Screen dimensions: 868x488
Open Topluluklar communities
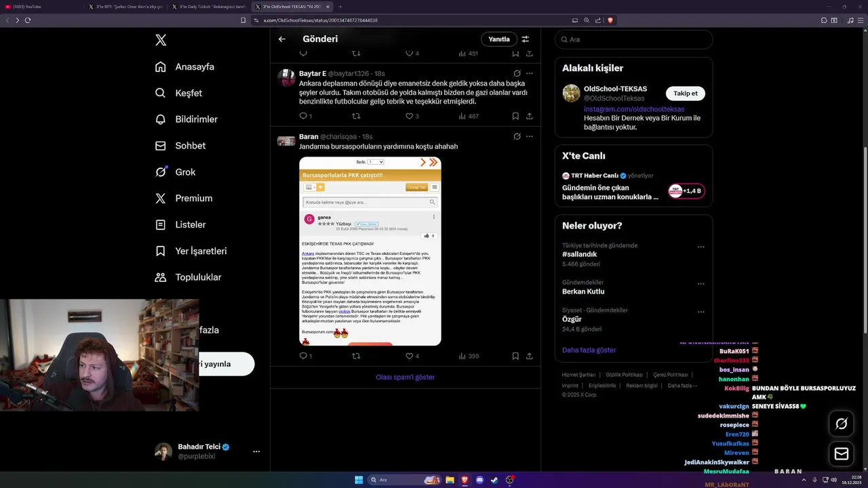click(188, 277)
